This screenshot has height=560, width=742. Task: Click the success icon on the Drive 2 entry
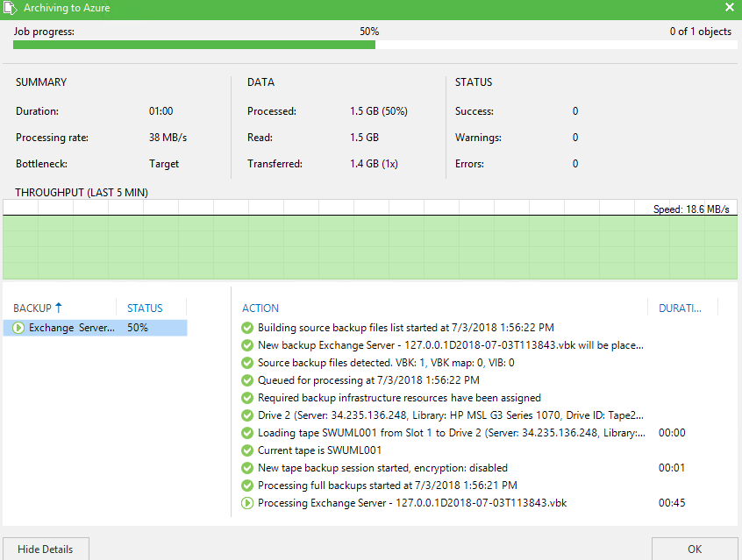coord(246,415)
